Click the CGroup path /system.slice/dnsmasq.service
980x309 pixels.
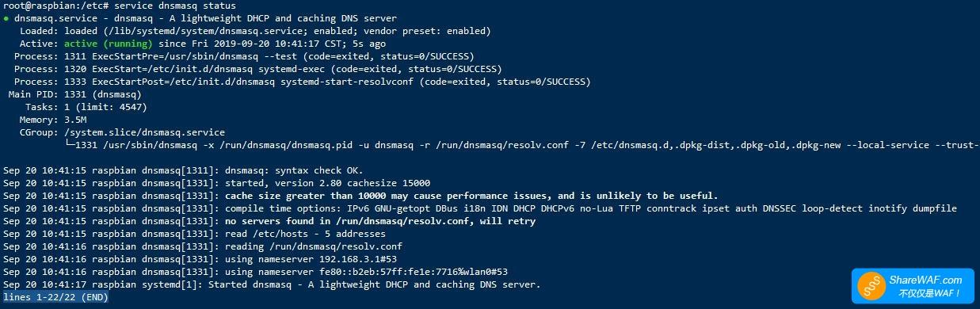(145, 132)
